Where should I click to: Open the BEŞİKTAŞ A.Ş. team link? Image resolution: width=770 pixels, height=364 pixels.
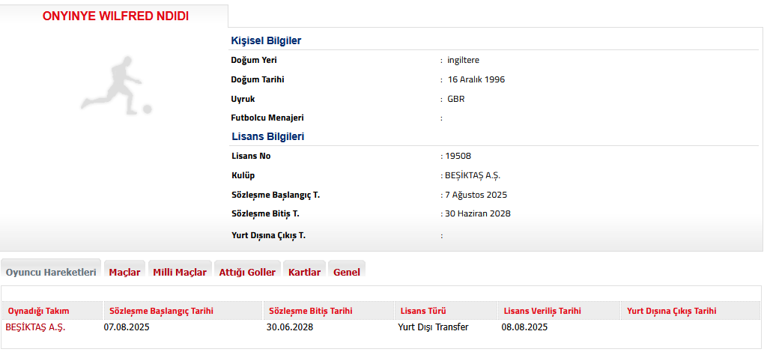[35, 327]
